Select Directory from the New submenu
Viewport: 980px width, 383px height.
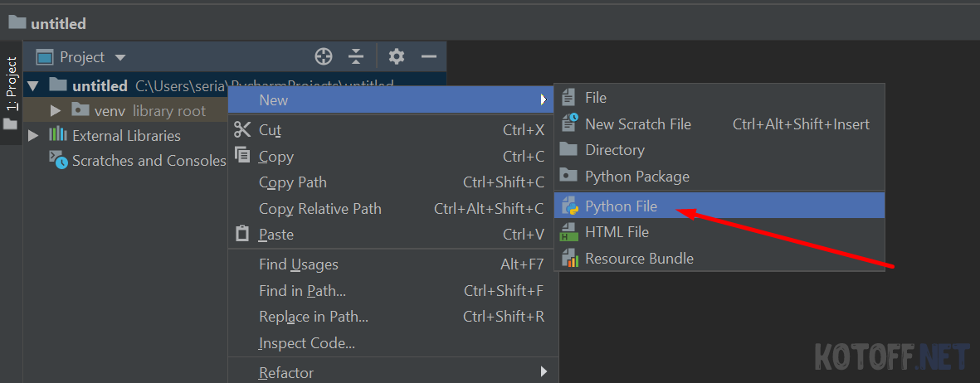pos(614,150)
